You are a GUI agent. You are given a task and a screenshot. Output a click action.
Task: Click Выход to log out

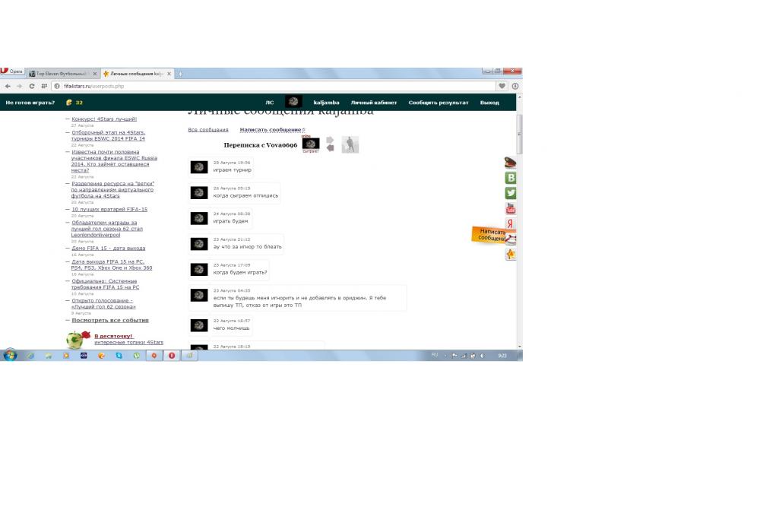coord(489,103)
